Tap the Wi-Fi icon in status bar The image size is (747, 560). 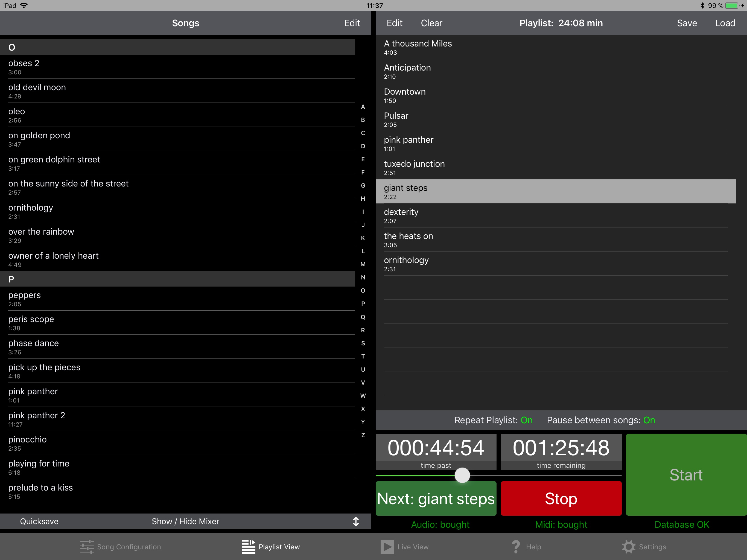tap(24, 5)
